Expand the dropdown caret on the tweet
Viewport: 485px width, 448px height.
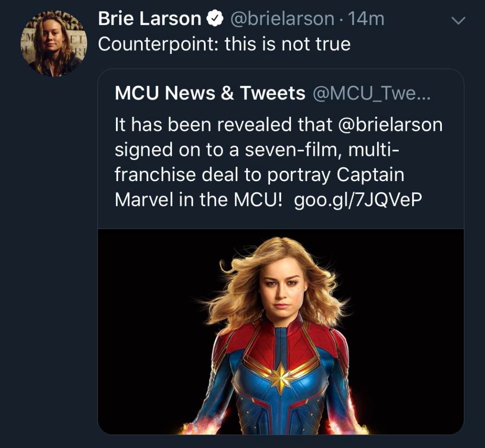tap(458, 21)
